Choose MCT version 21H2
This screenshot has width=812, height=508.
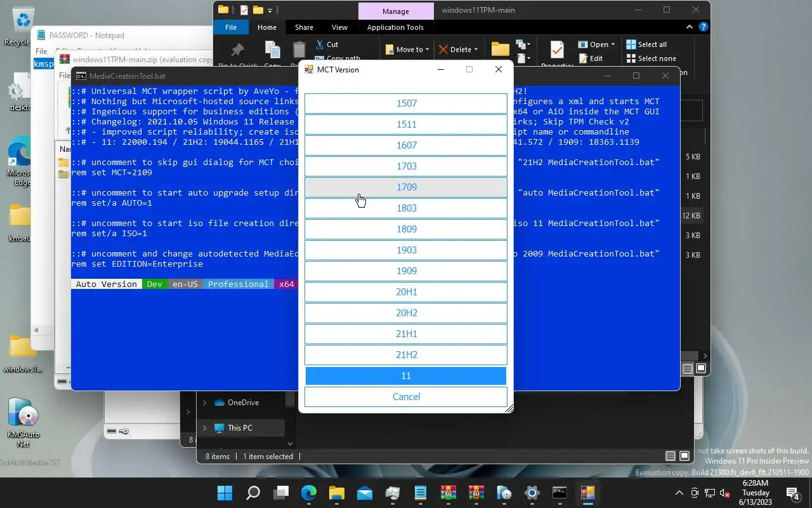(x=406, y=355)
